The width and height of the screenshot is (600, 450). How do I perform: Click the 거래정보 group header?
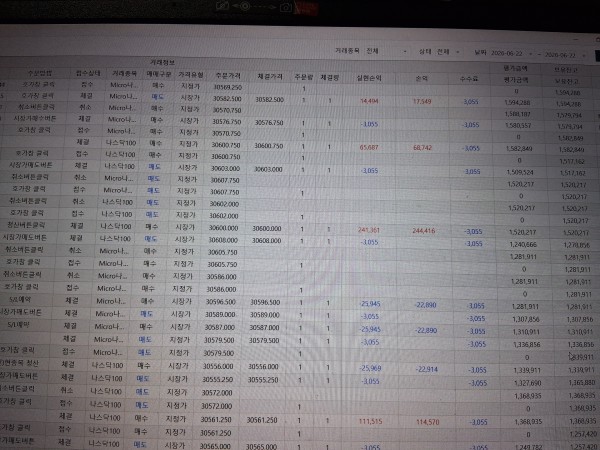pyautogui.click(x=162, y=62)
